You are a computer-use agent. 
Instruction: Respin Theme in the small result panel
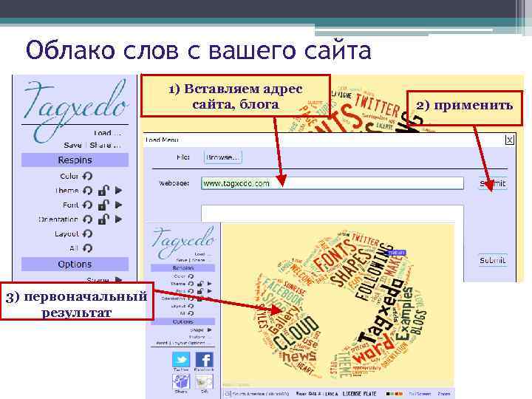(x=191, y=284)
